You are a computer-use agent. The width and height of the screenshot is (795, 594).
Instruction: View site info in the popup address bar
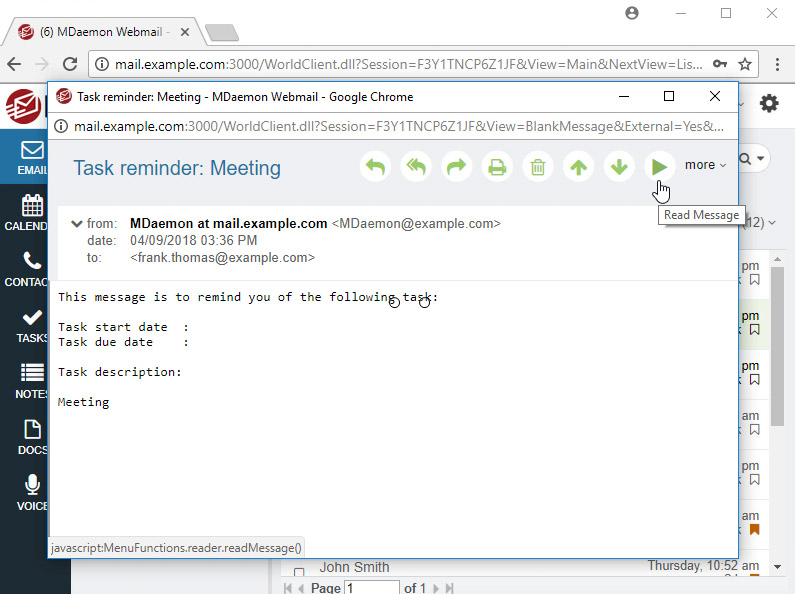[x=61, y=126]
